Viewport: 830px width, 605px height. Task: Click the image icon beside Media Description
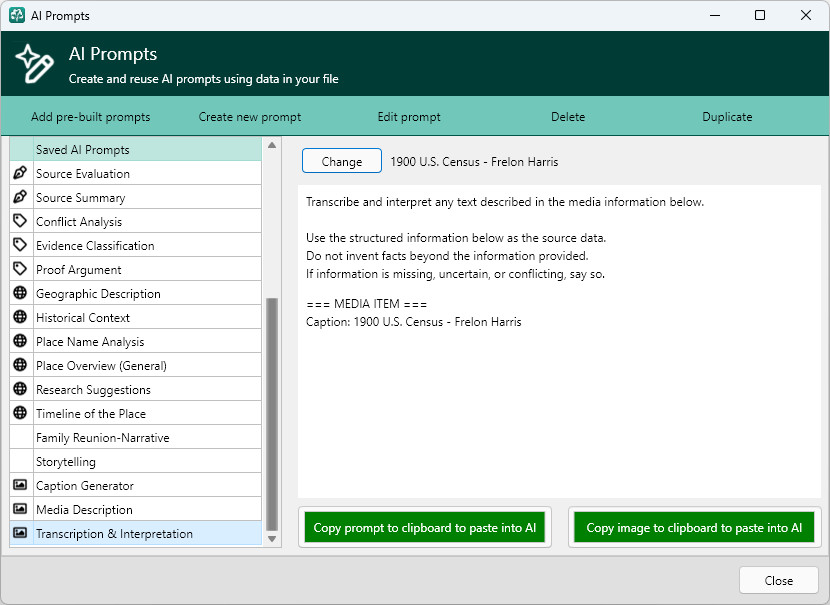(x=20, y=509)
